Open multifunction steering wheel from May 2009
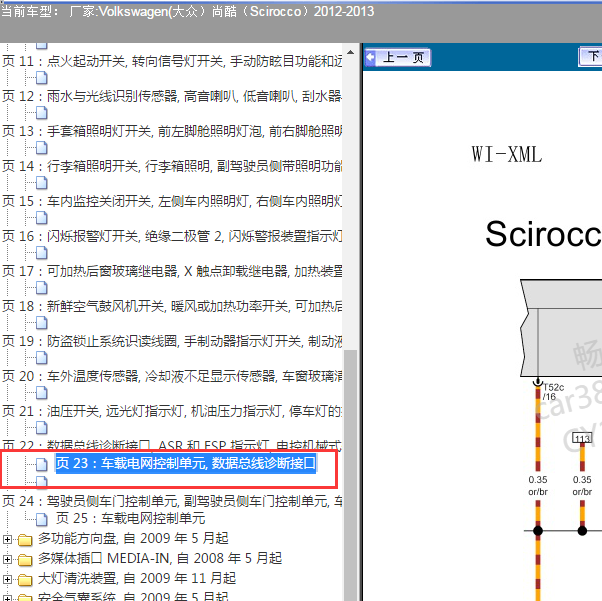The image size is (602, 601). [133, 538]
